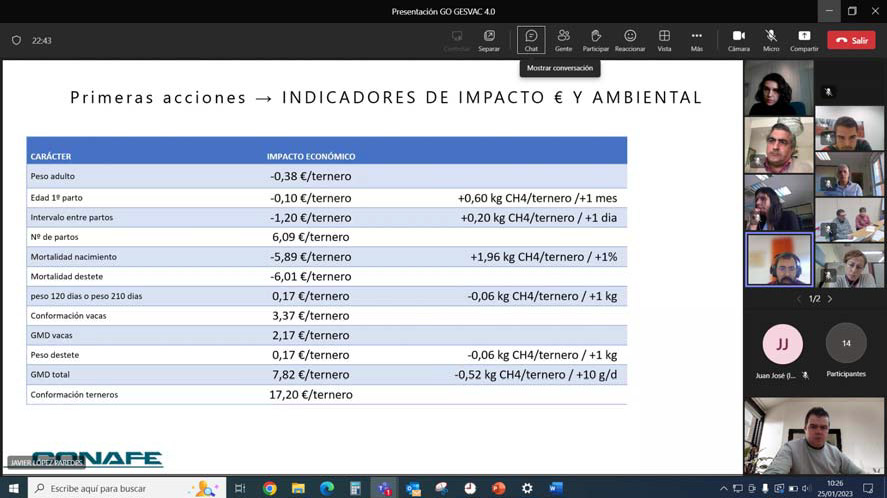The height and width of the screenshot is (498, 887).
Task: Raise hand with the Participar button
Action: click(596, 40)
